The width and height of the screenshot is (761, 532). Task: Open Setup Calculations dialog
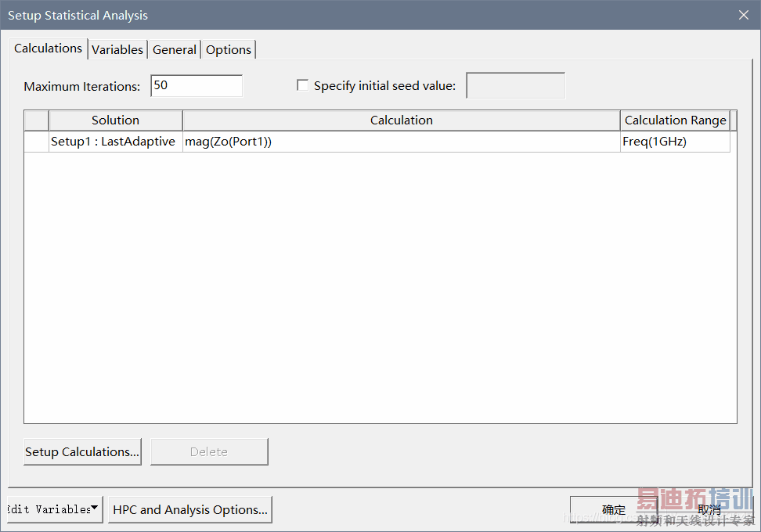point(82,452)
